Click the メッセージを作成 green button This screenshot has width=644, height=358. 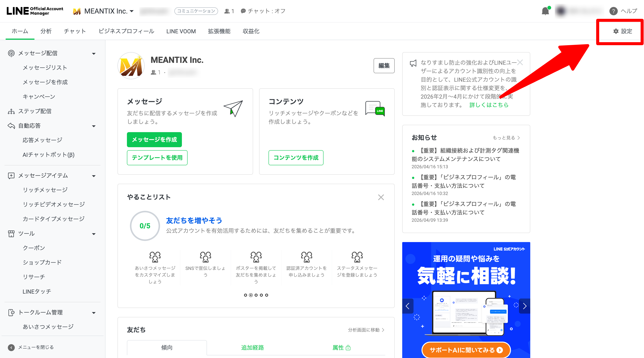click(x=154, y=140)
